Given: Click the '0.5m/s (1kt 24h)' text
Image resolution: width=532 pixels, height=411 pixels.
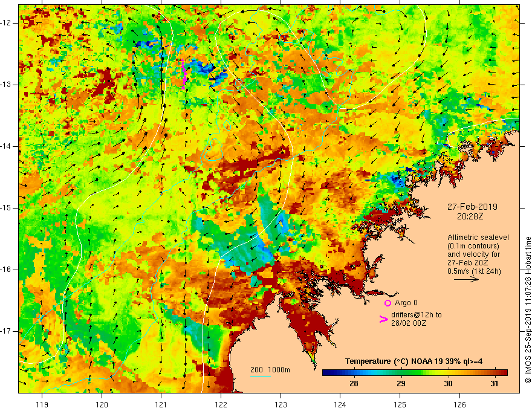Looking at the screenshot, I should [474, 271].
